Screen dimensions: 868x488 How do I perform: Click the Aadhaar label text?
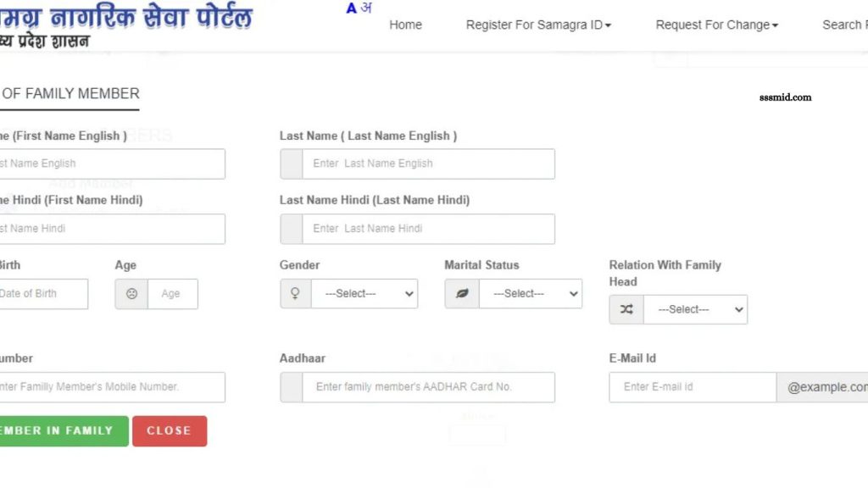pyautogui.click(x=303, y=358)
